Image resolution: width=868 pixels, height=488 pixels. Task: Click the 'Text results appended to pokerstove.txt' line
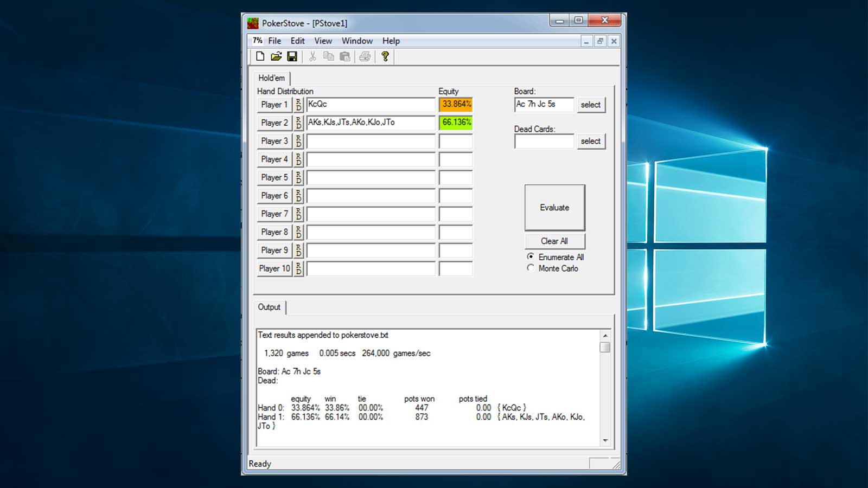[323, 335]
